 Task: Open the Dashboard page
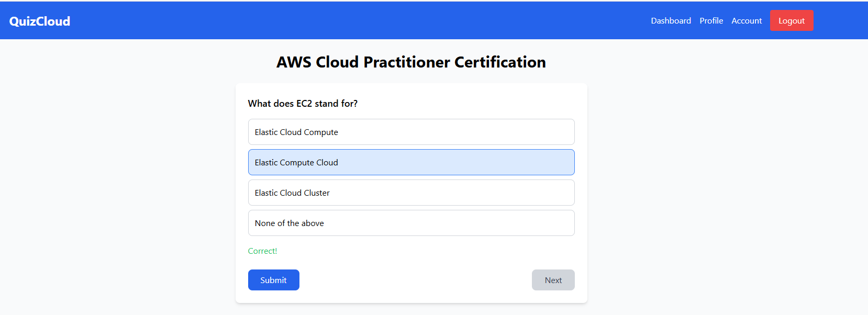tap(671, 21)
